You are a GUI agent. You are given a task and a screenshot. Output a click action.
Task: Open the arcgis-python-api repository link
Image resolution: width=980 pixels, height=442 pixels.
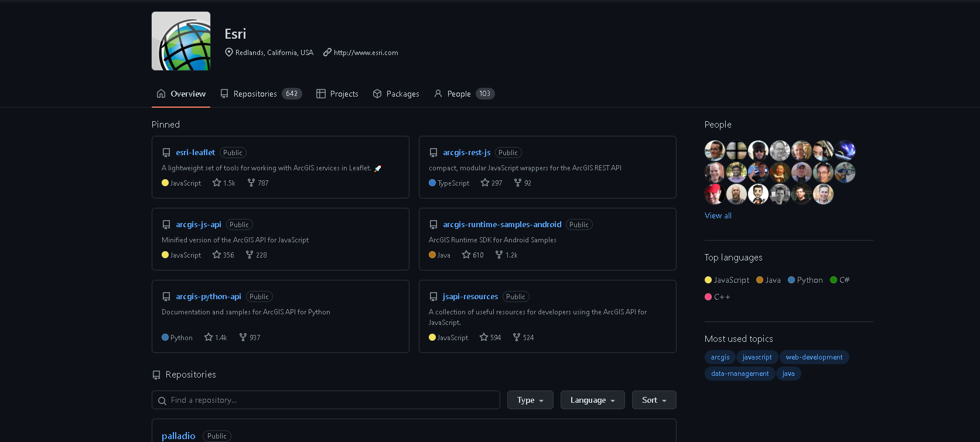click(x=209, y=296)
